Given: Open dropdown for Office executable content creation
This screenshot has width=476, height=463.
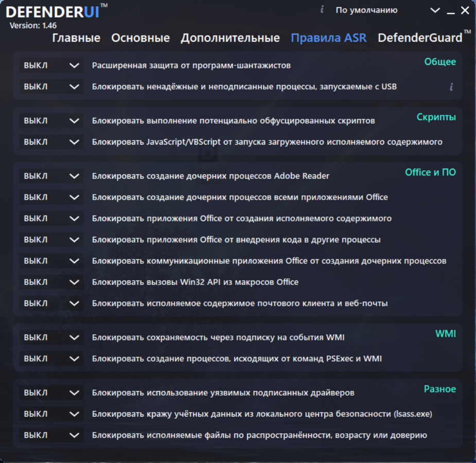Looking at the screenshot, I should [x=51, y=219].
